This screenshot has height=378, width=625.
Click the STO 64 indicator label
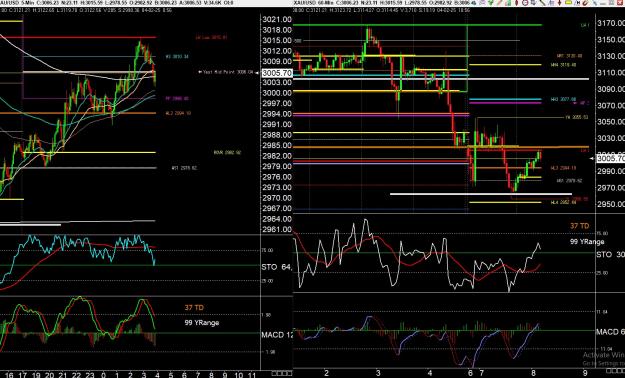277,267
